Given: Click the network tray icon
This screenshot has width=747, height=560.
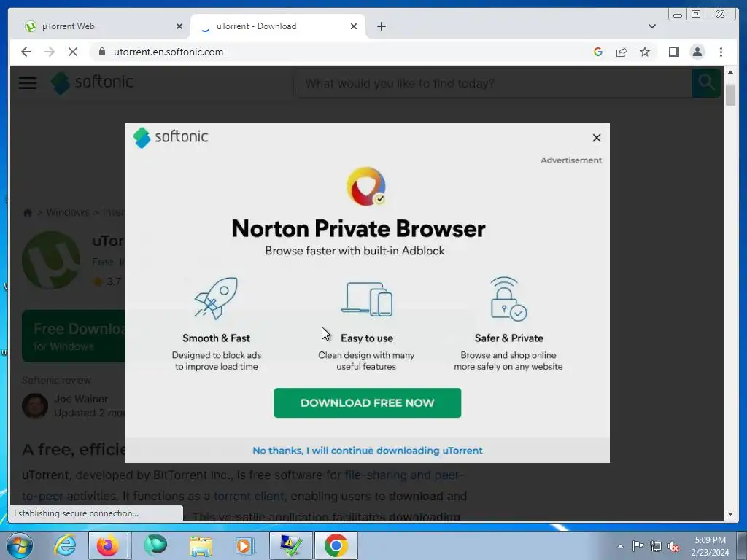Looking at the screenshot, I should pos(656,546).
